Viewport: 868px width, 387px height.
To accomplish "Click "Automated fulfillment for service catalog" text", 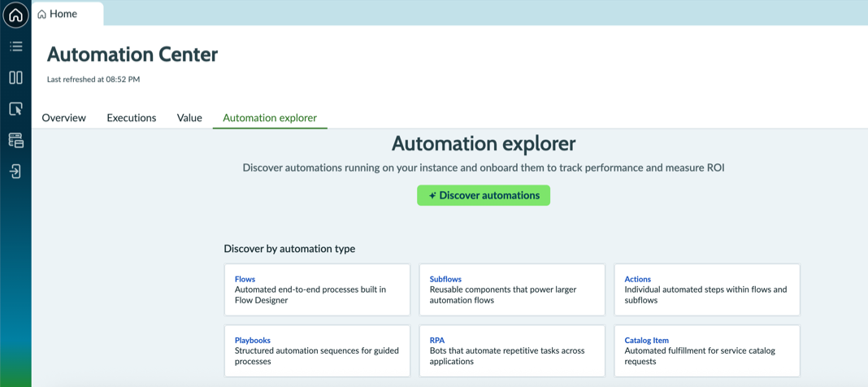I will point(701,351).
